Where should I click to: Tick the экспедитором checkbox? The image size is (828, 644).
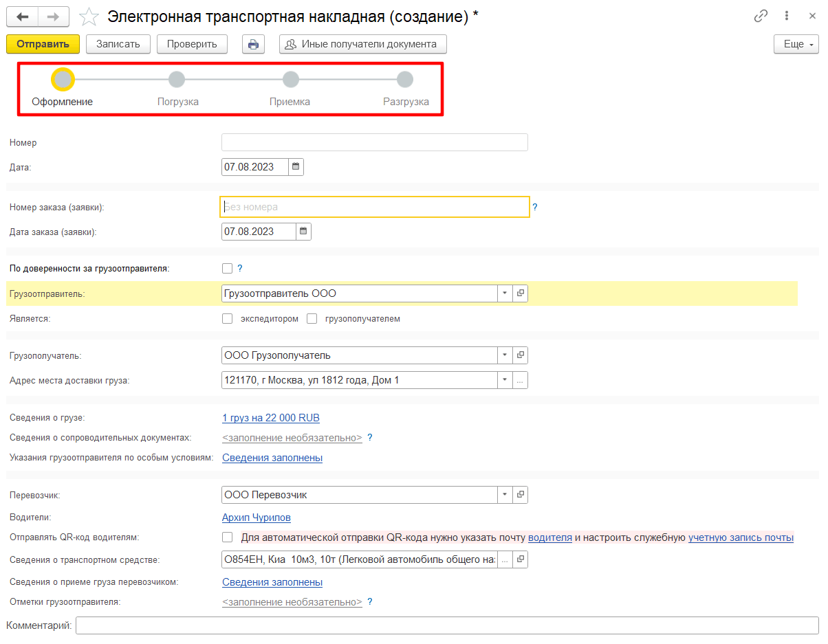tap(227, 319)
